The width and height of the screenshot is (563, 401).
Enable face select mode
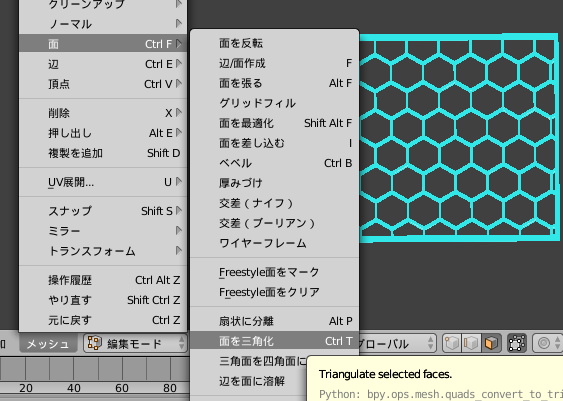coord(491,344)
